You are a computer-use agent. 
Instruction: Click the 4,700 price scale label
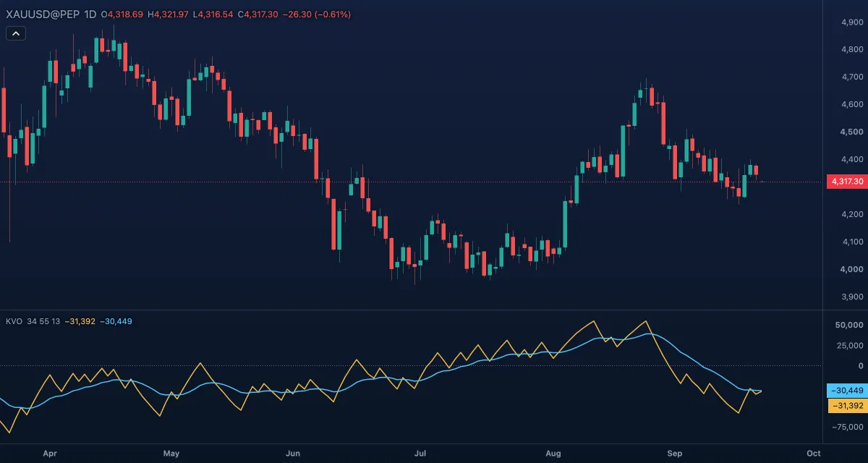pos(852,77)
